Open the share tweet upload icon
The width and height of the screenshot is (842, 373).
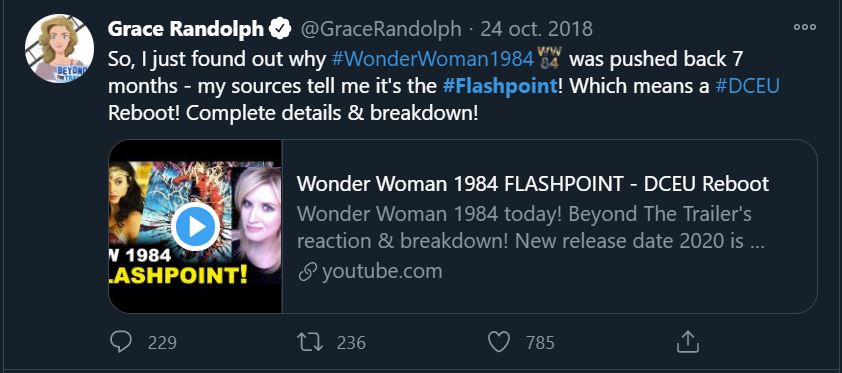[x=687, y=341]
